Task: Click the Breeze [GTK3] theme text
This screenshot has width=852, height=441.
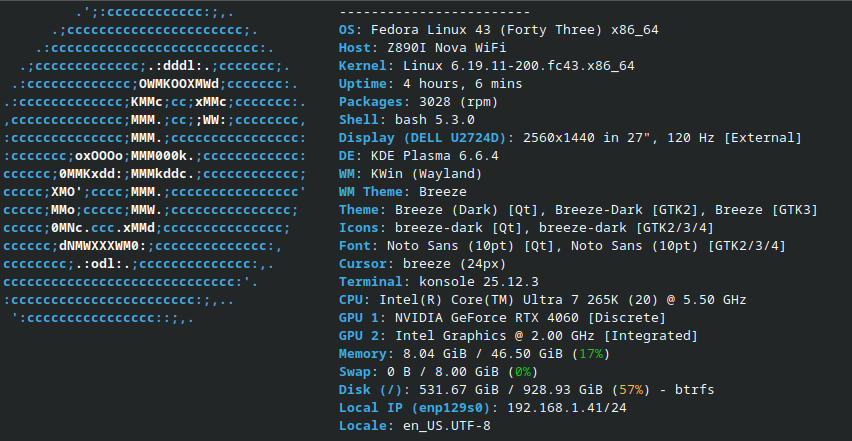Action: [766, 210]
